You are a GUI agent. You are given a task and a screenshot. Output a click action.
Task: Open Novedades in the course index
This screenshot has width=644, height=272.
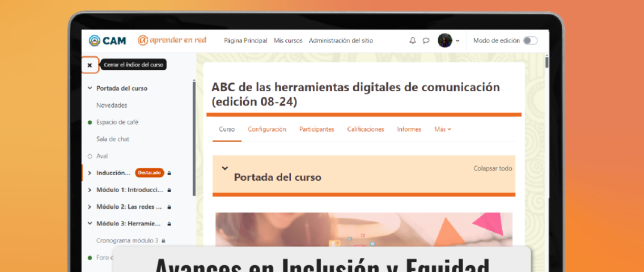pyautogui.click(x=112, y=105)
